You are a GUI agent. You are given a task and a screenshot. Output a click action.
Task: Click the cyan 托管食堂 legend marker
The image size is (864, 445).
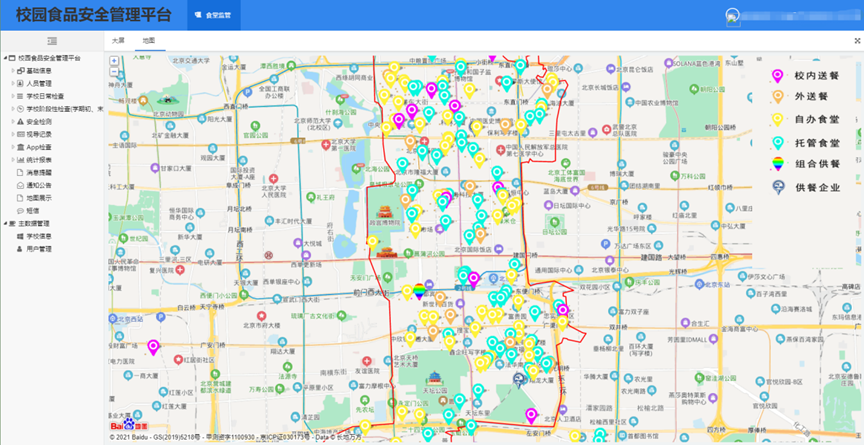776,143
